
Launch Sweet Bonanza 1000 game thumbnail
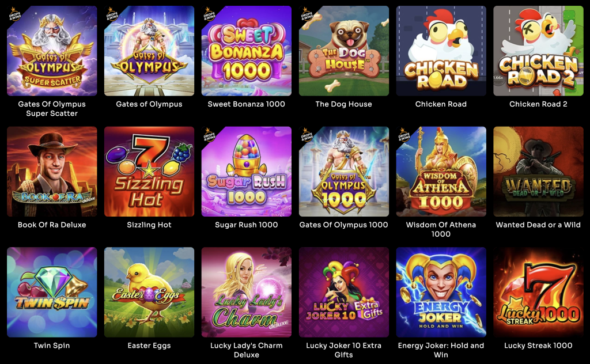coord(247,51)
